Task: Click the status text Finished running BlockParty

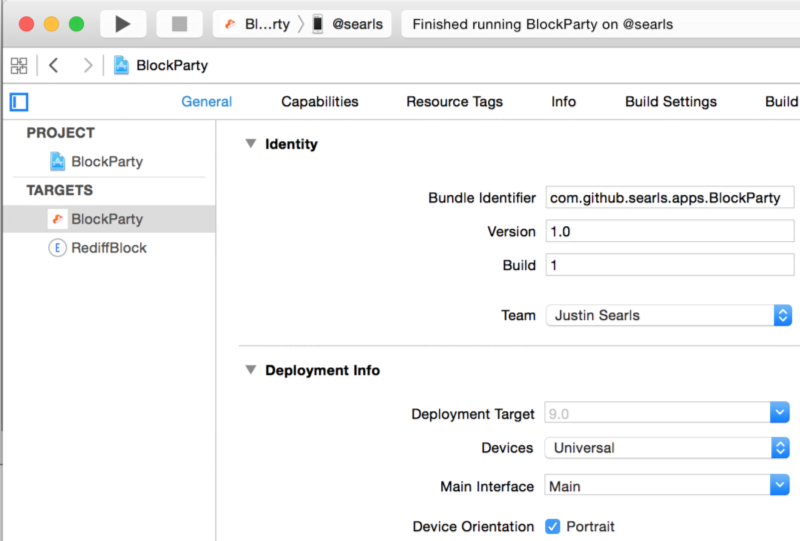Action: point(543,24)
